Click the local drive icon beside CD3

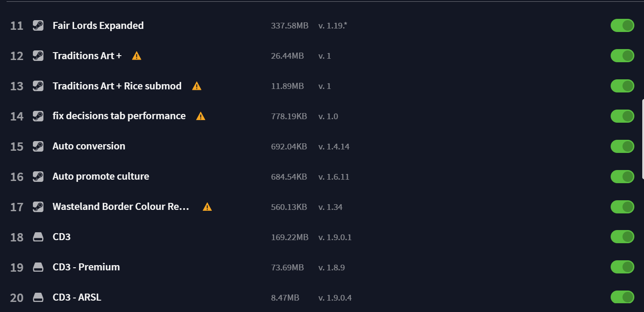(x=38, y=237)
